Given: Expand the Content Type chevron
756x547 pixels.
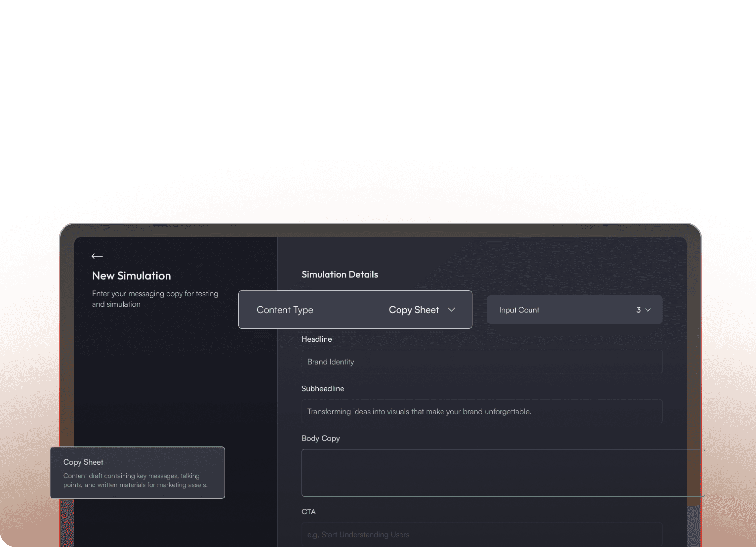Looking at the screenshot, I should pos(451,309).
